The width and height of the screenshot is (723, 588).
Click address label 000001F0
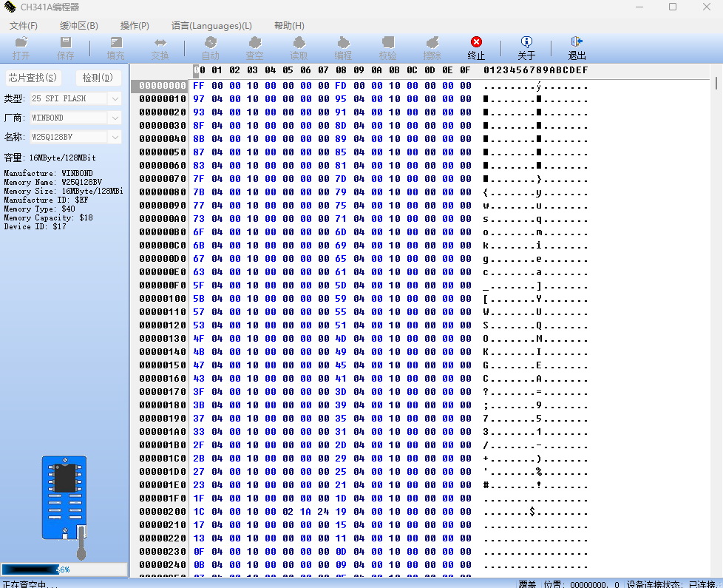(163, 499)
